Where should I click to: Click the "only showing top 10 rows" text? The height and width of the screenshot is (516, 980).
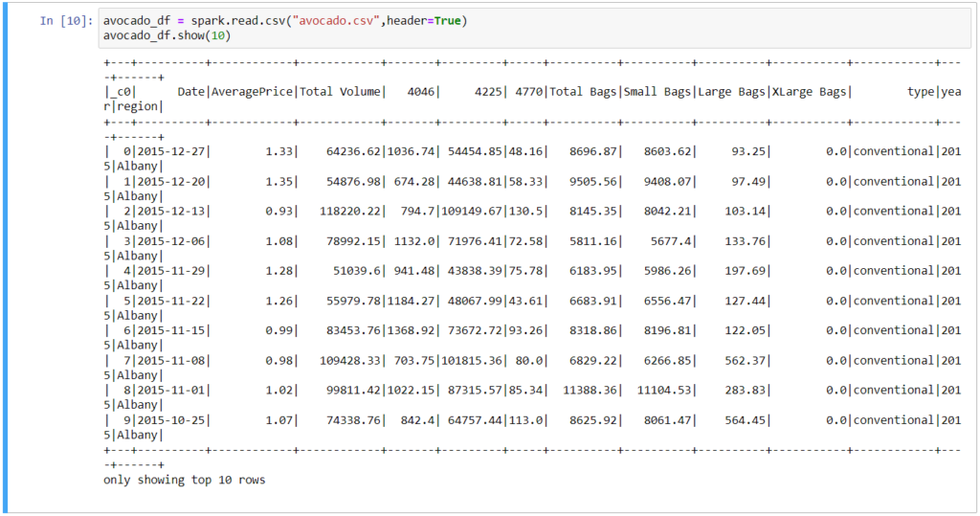click(x=184, y=480)
